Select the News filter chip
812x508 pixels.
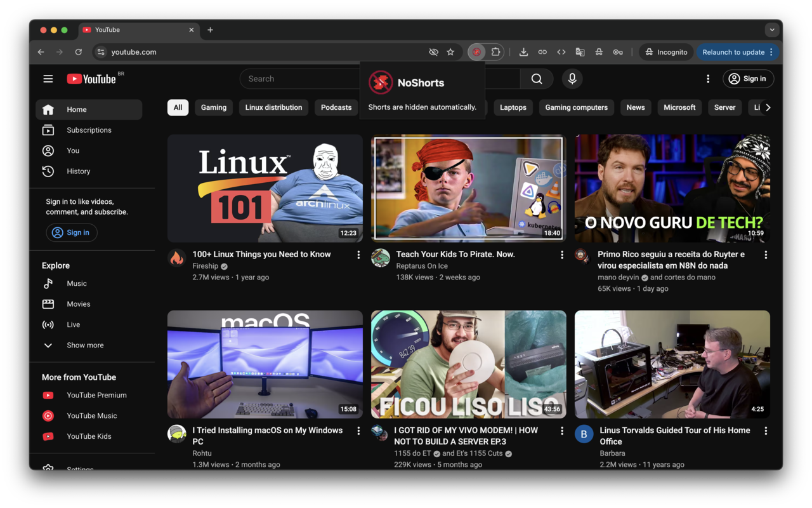coord(636,107)
